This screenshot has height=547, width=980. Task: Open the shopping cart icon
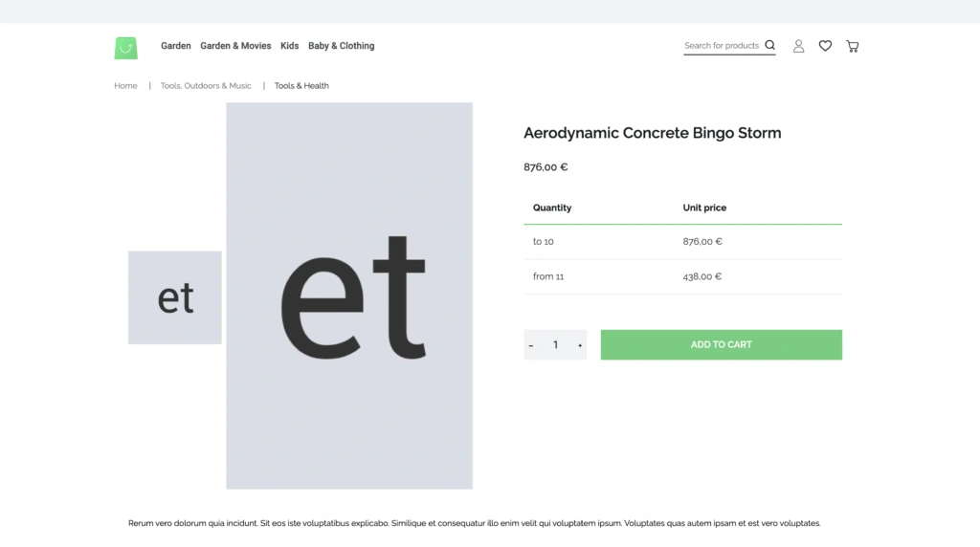[x=852, y=46]
